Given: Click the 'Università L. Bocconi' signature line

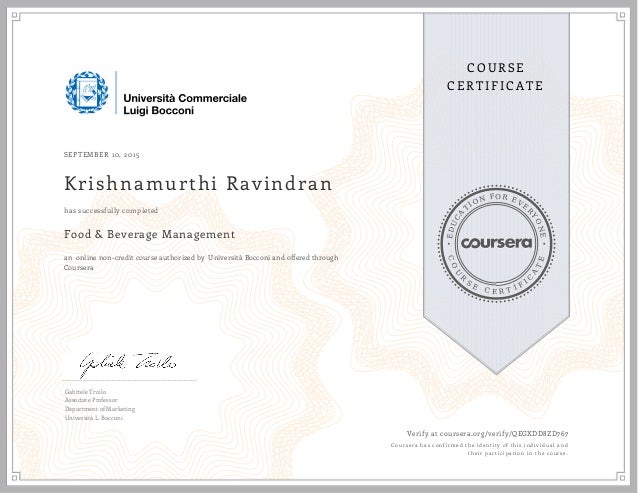Looking at the screenshot, I should coord(94,418).
